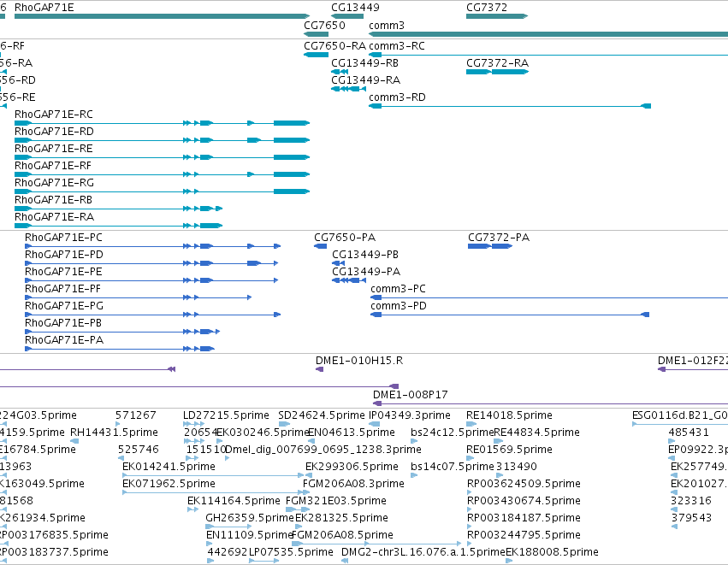The height and width of the screenshot is (565, 728).
Task: Select transcript CG7650-RA
Action: 316,55
